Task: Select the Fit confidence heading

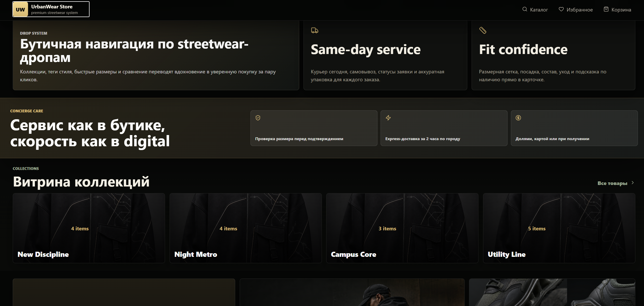Action: coord(523,49)
